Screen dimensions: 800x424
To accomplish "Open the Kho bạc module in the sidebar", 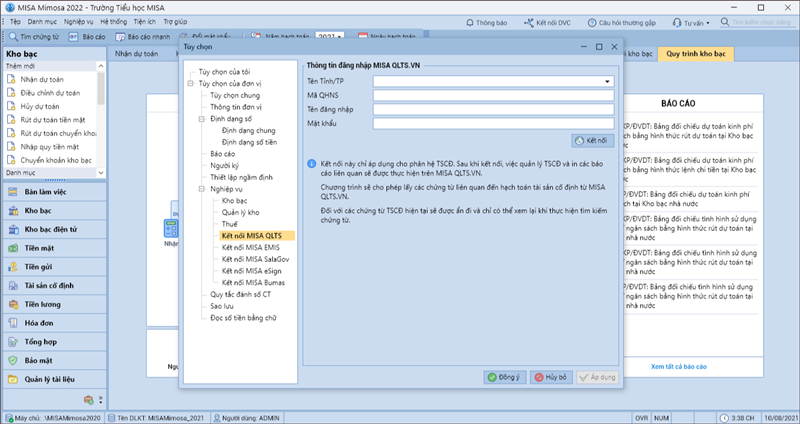I will pyautogui.click(x=55, y=211).
